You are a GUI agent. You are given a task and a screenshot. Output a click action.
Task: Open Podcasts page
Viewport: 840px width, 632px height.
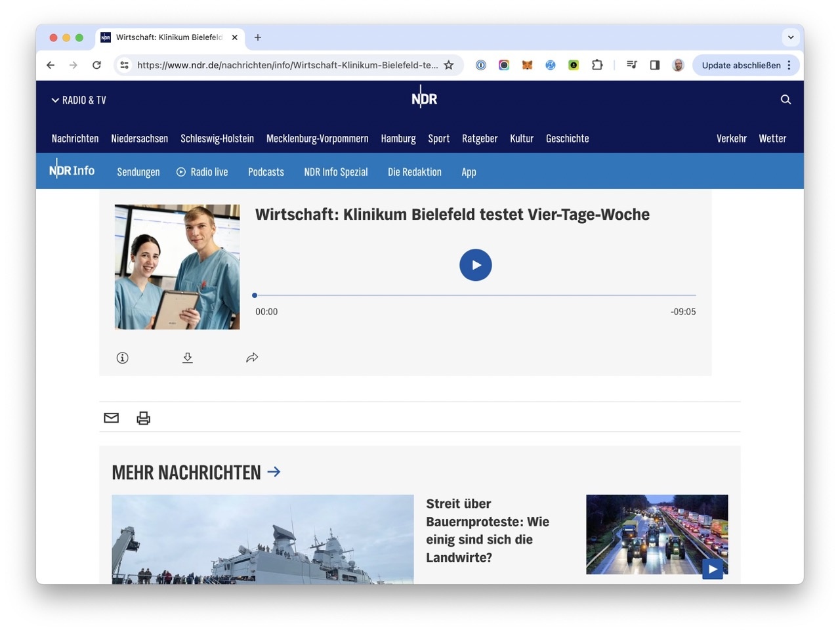266,172
